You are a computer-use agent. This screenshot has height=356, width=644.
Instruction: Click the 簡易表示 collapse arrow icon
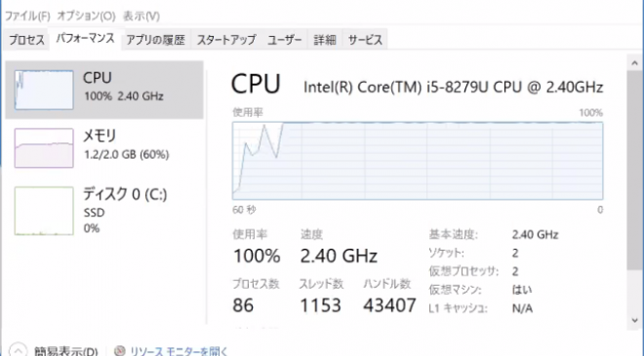coord(18,350)
